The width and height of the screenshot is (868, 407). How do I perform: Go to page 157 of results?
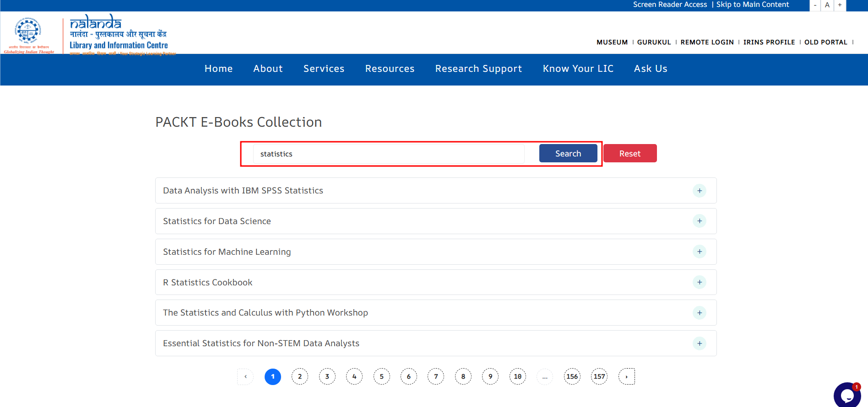[599, 376]
